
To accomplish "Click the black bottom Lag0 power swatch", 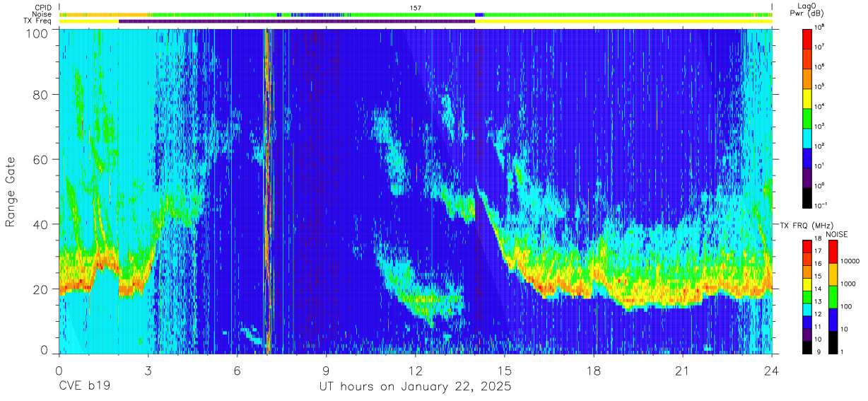I will coord(807,197).
